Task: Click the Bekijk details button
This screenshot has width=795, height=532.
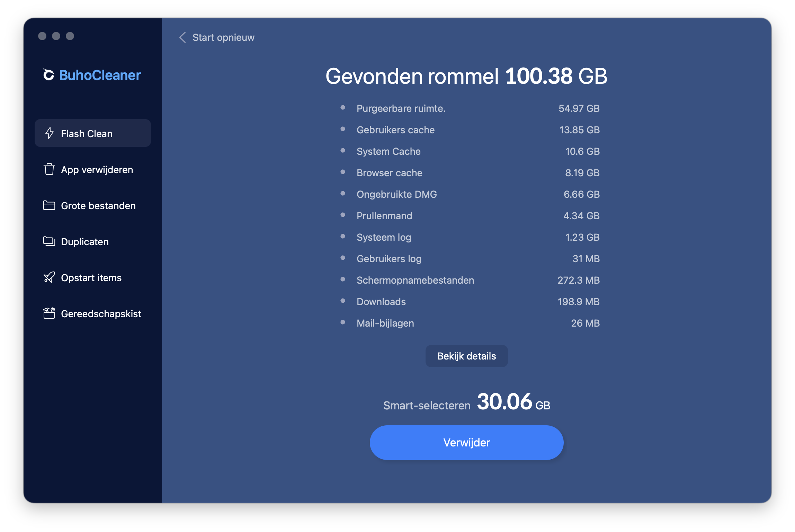Action: (466, 356)
